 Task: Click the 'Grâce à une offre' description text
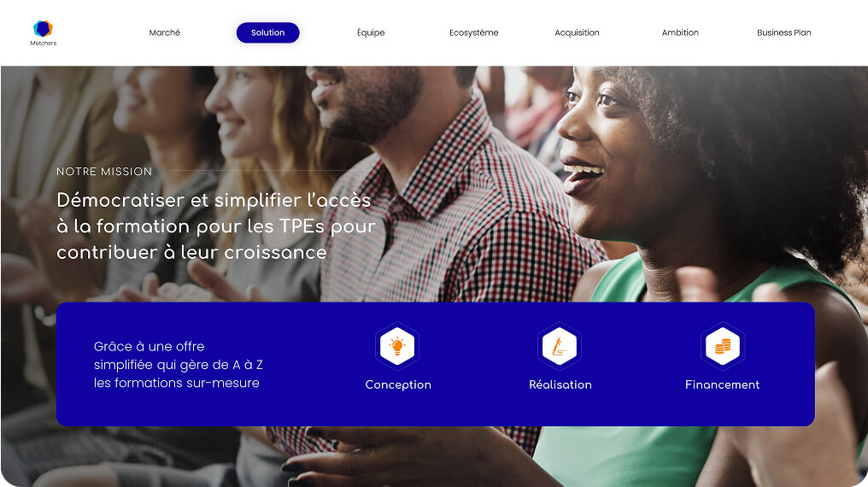(178, 365)
